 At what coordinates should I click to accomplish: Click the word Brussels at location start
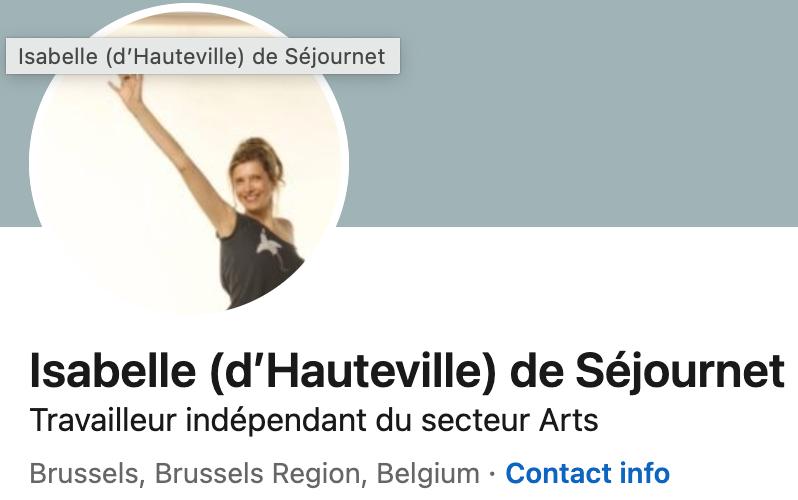pyautogui.click(x=84, y=473)
